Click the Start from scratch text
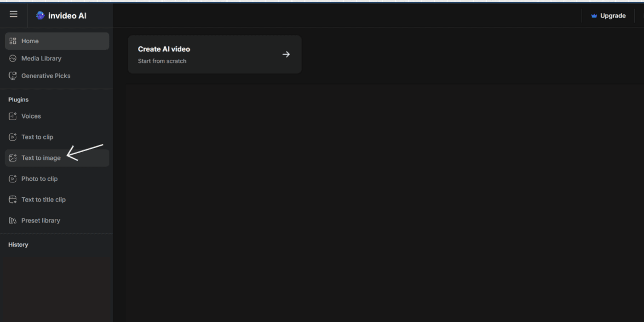 162,61
